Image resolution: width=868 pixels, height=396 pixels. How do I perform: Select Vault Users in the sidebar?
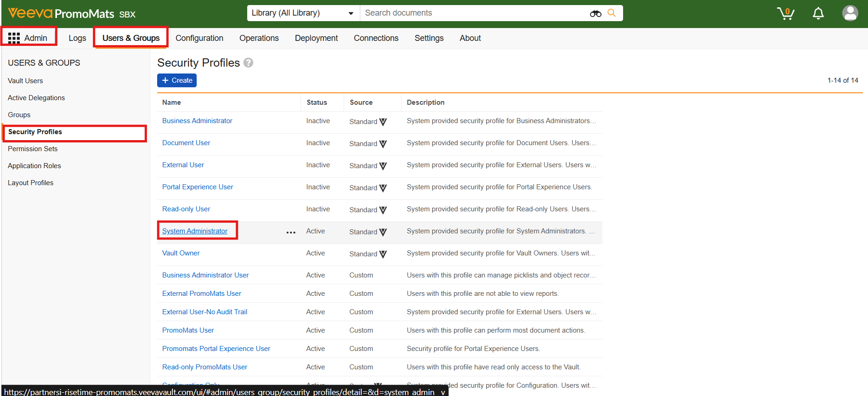coord(25,81)
